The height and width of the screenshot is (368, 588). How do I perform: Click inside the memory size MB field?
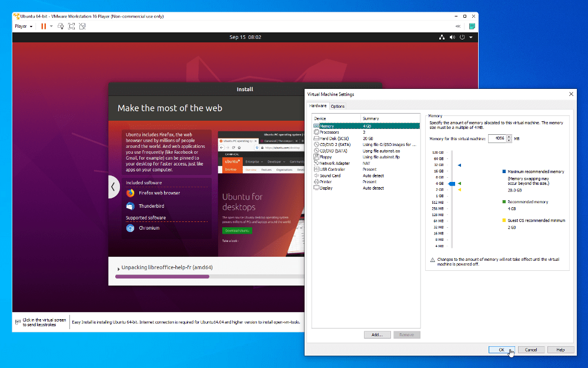point(497,138)
